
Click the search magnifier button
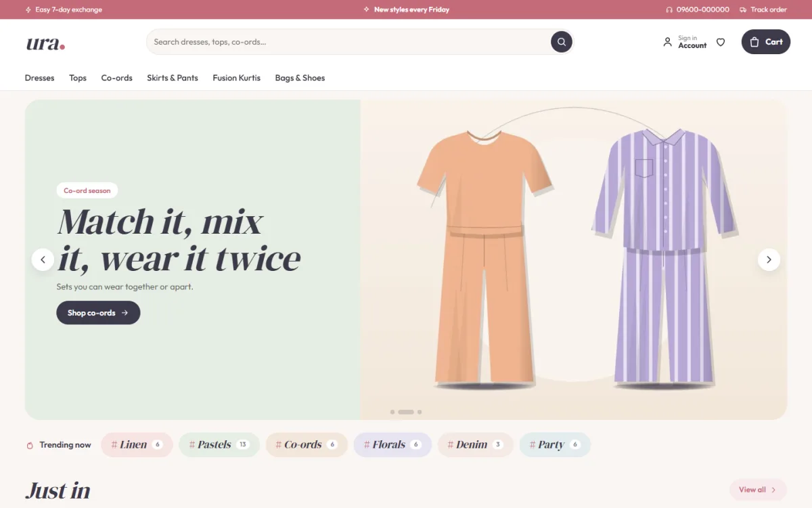[561, 42]
